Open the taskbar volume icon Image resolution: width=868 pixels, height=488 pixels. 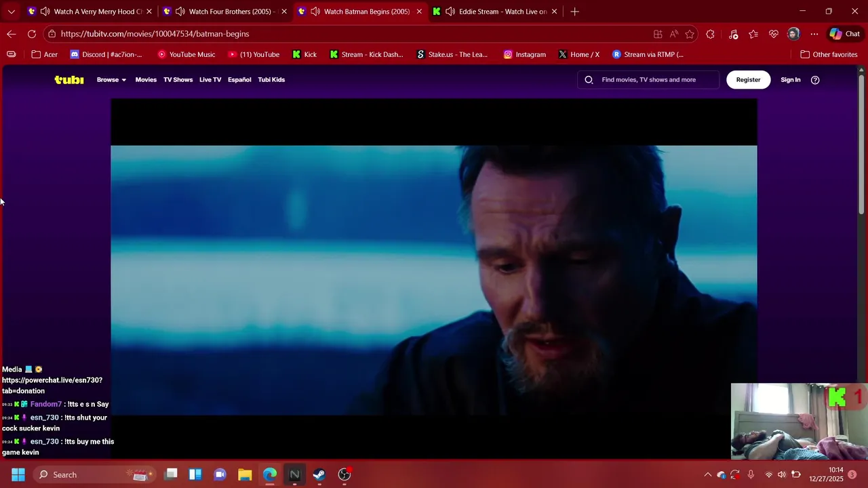(782, 474)
